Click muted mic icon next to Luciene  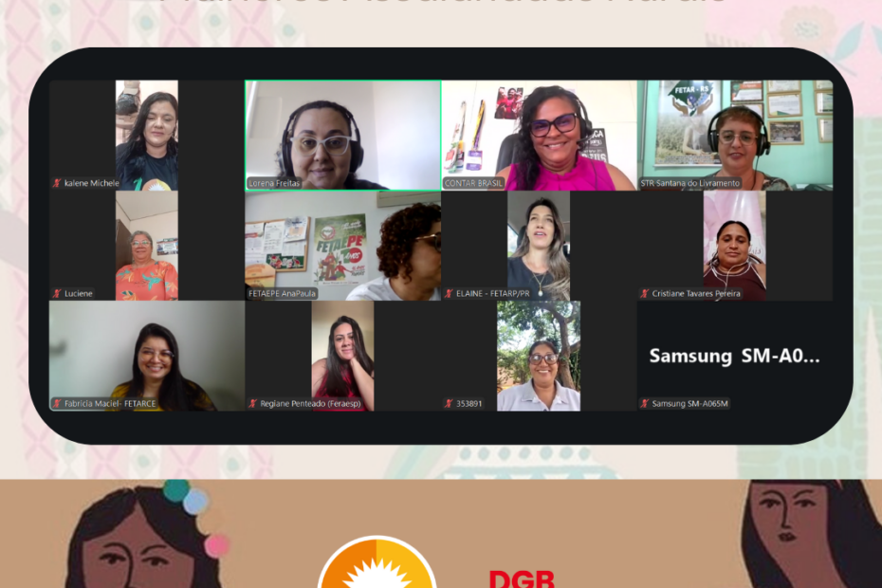[57, 293]
